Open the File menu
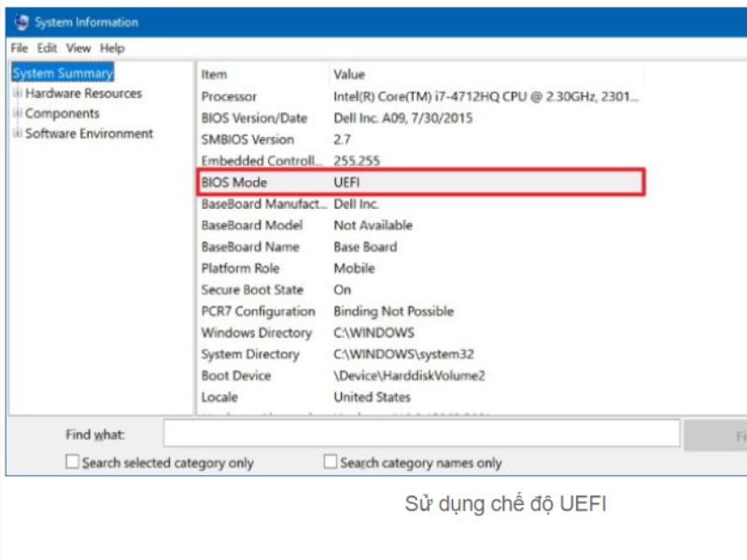Viewport: 747px width, 560px height. coord(19,49)
